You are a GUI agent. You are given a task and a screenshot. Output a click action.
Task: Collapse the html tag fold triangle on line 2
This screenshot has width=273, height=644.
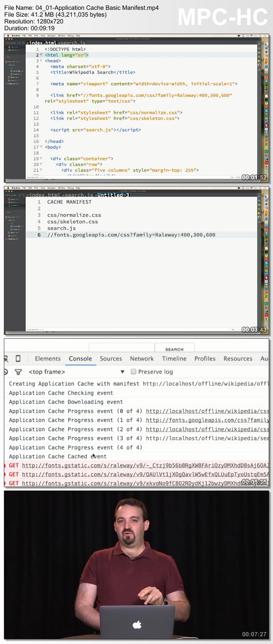41,55
